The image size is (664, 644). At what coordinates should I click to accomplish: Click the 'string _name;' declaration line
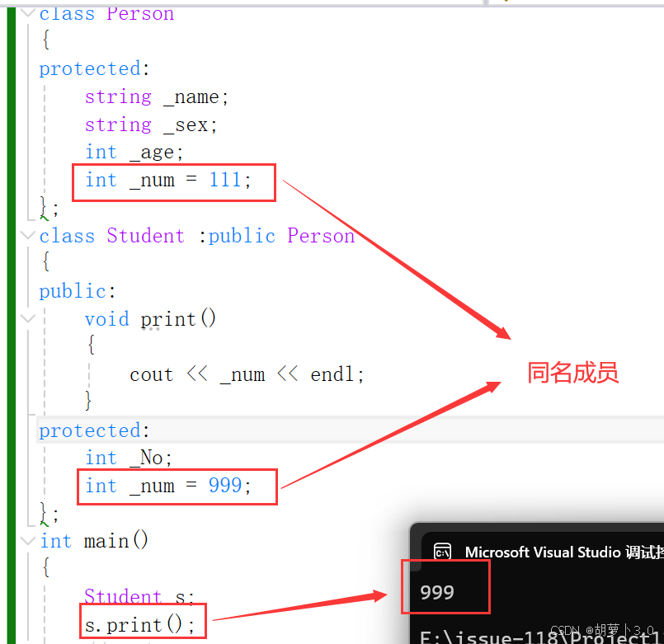[156, 97]
